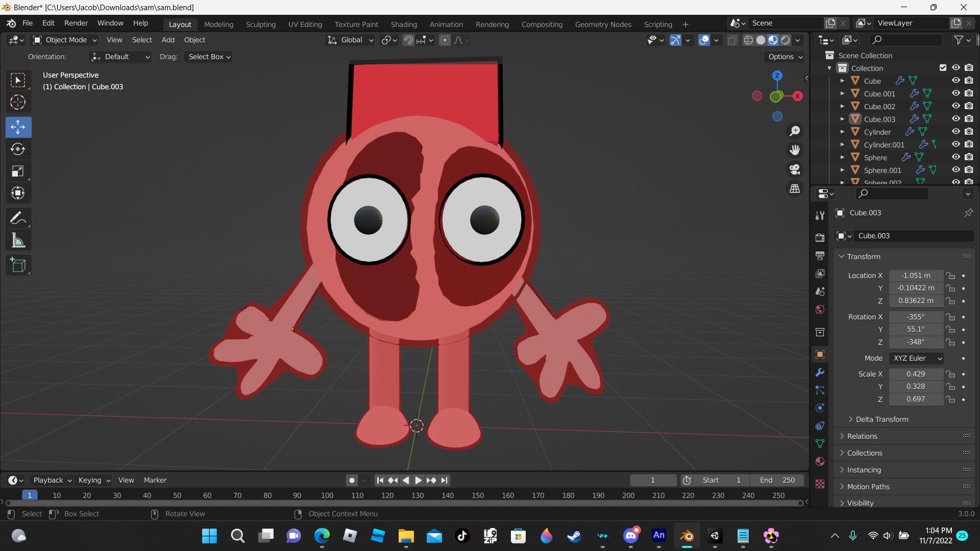Expand the Relations panel
Image resolution: width=980 pixels, height=551 pixels.
tap(862, 436)
